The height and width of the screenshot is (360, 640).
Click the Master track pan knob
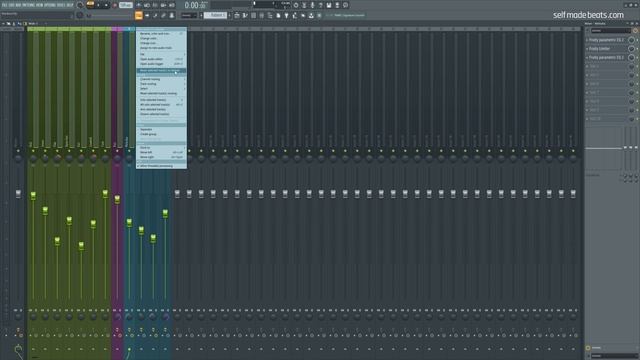coord(18,159)
